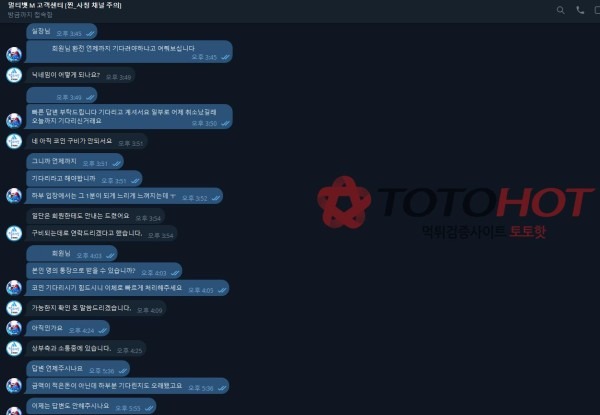Screen dimensions: 600x415
Task: Click the 본인 명의 통장으로 받을 수 있습니까 bubble
Action: coord(104,271)
